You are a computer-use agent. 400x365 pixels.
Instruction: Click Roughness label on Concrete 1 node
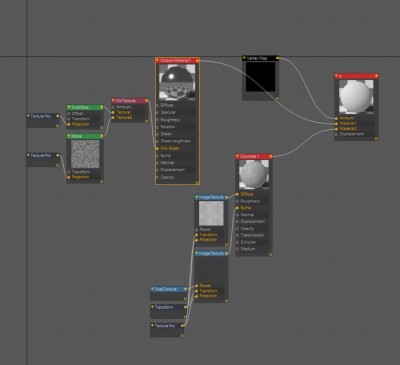(250, 201)
